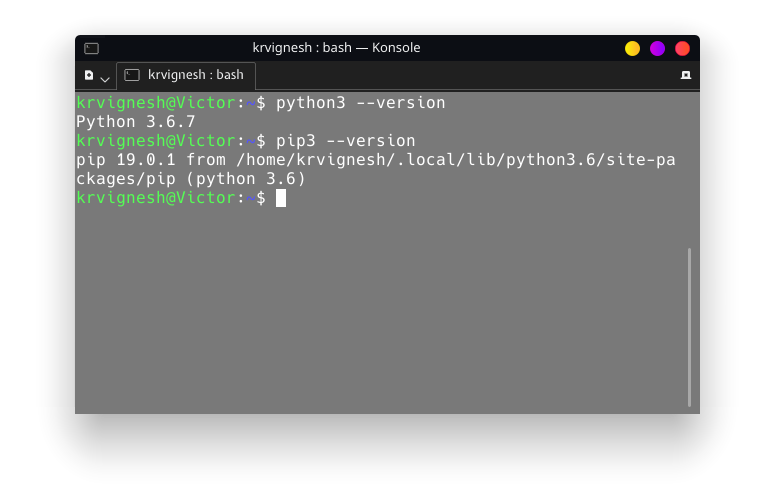This screenshot has width=775, height=499.
Task: Click the close tab icon at tab bar right
Action: 686,75
